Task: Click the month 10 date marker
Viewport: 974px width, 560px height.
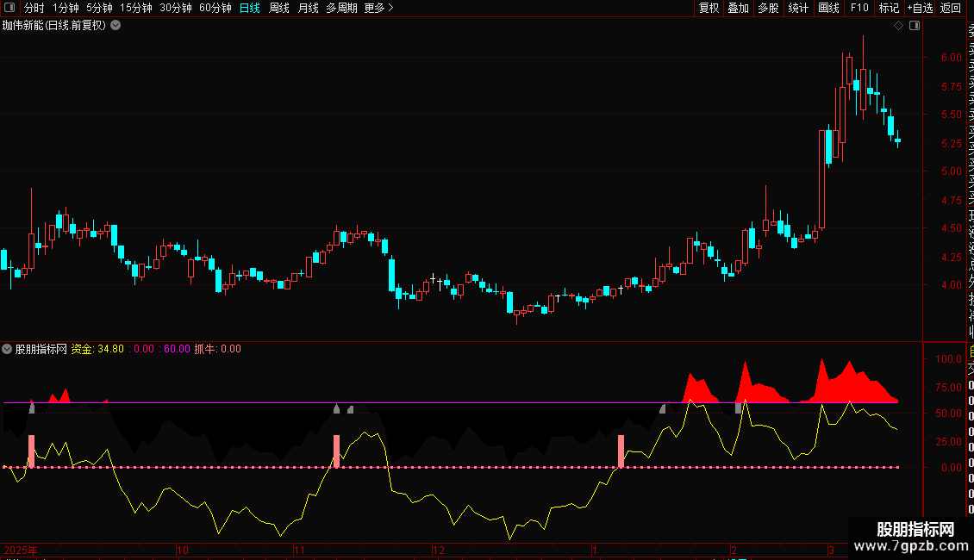Action: [x=183, y=550]
